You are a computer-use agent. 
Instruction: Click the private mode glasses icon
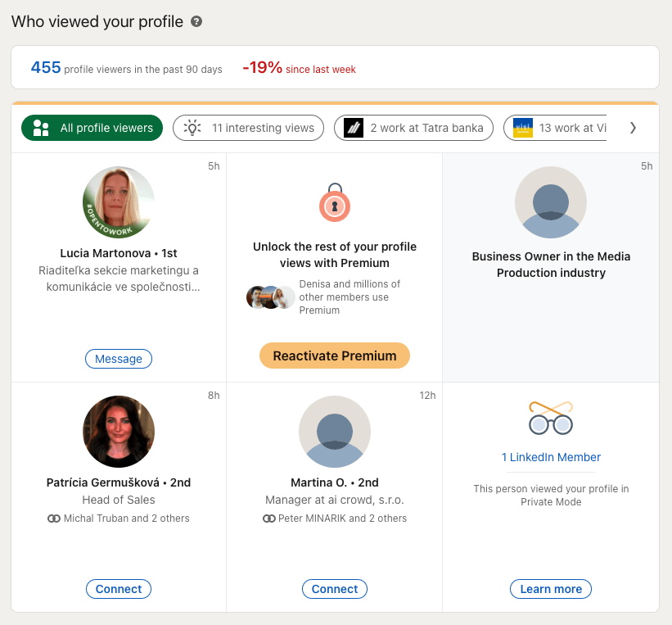point(551,418)
